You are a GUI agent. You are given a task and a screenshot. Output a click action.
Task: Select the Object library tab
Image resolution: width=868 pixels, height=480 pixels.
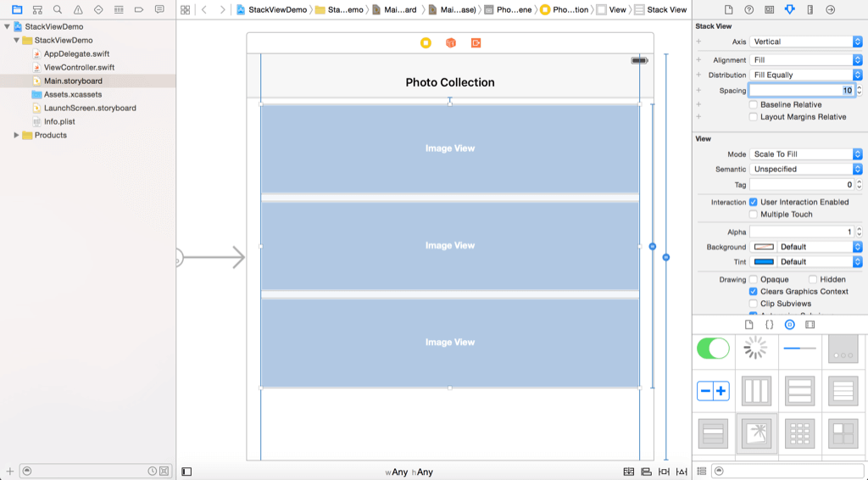coord(789,325)
